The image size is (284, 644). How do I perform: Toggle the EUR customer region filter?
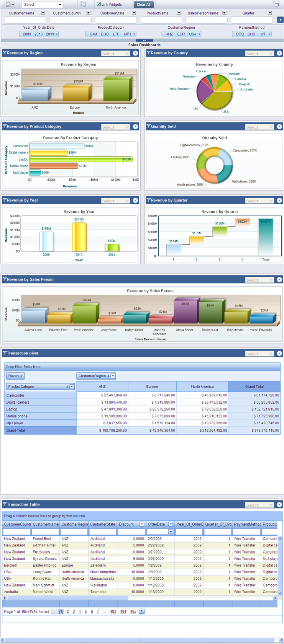(181, 34)
